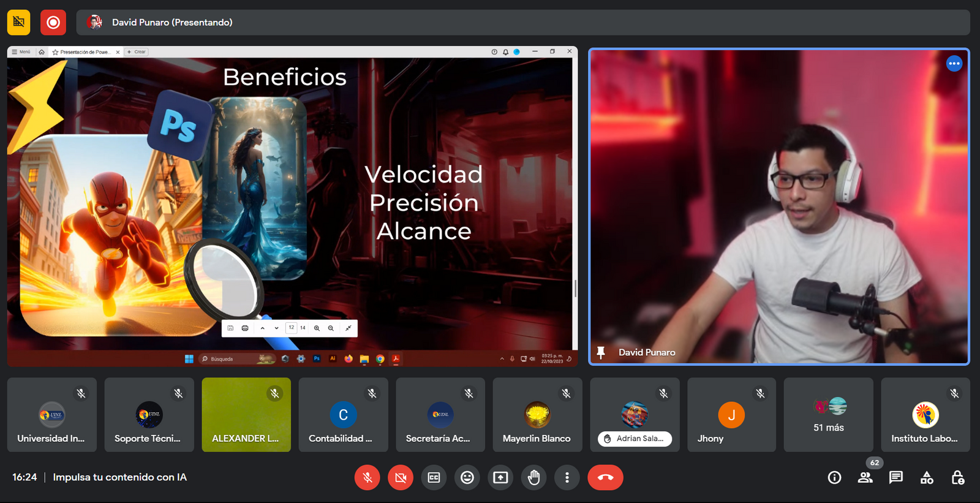Open the activities panel
Image resolution: width=980 pixels, height=503 pixels.
tap(927, 477)
